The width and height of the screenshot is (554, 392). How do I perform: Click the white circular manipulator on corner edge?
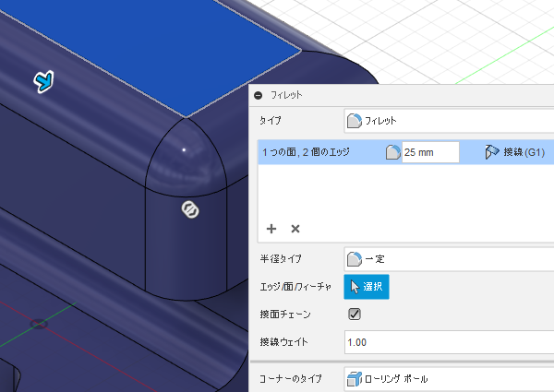(x=190, y=209)
